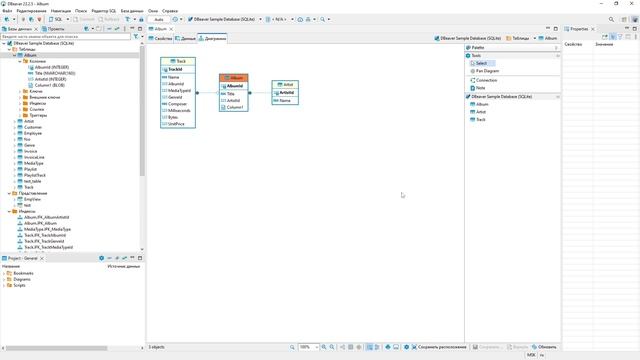Toggle show advanced properties filter icon
Image resolution: width=640 pixels, height=360 pixels.
(x=620, y=37)
